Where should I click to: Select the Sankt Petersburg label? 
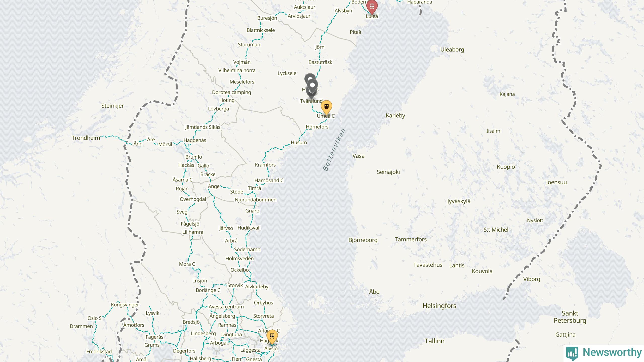click(570, 317)
